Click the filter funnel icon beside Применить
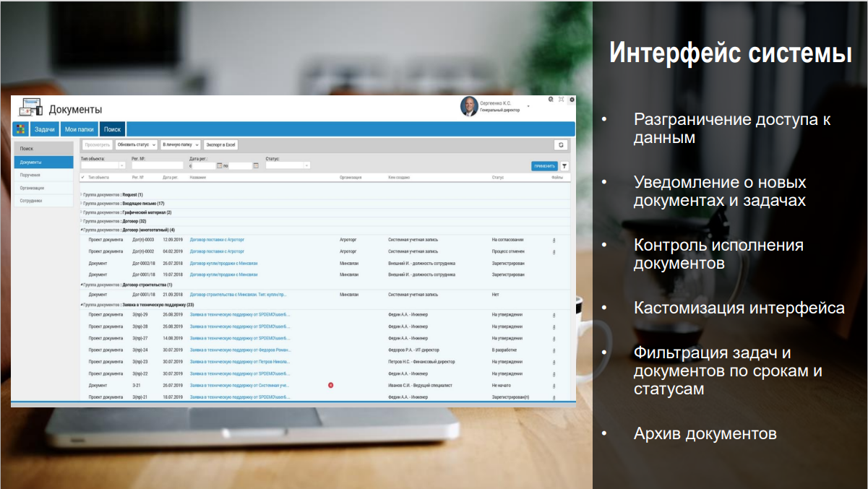This screenshot has width=868, height=489. pos(564,165)
